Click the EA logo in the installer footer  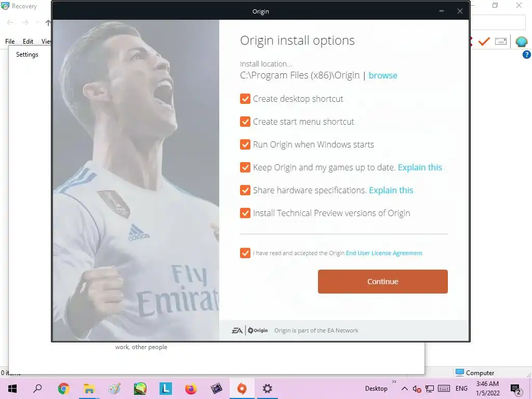pyautogui.click(x=237, y=330)
